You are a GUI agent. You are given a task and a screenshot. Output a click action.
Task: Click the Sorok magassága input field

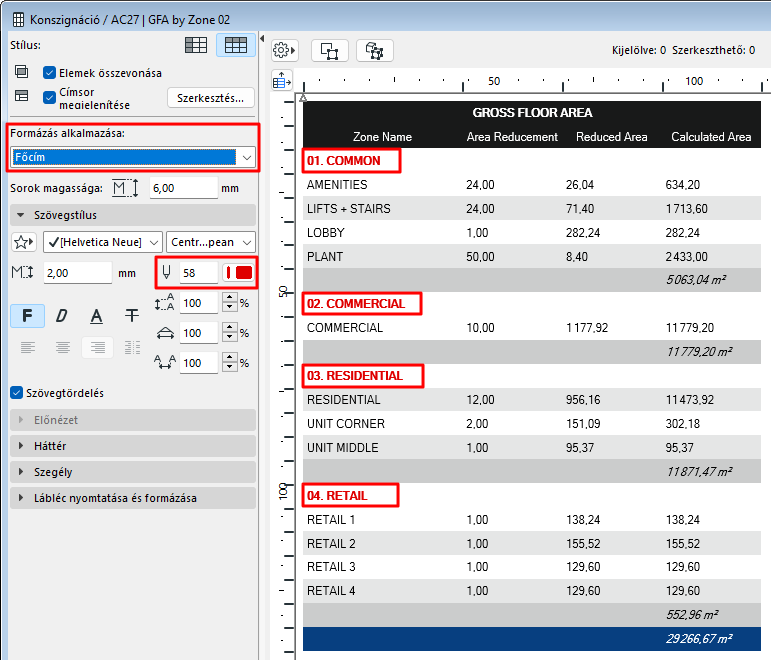(x=182, y=188)
